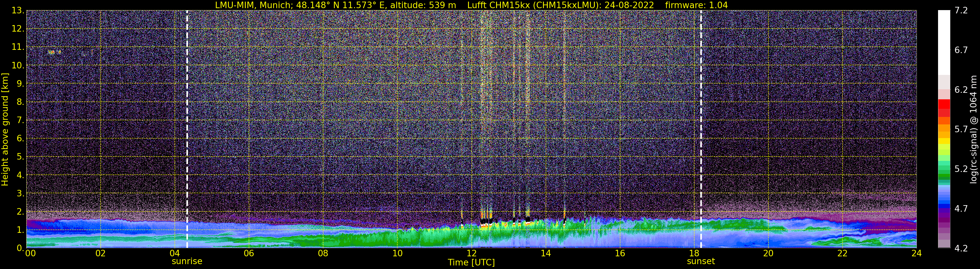Click the 'sunrise' label below the axis
980x269 pixels.
click(x=187, y=262)
